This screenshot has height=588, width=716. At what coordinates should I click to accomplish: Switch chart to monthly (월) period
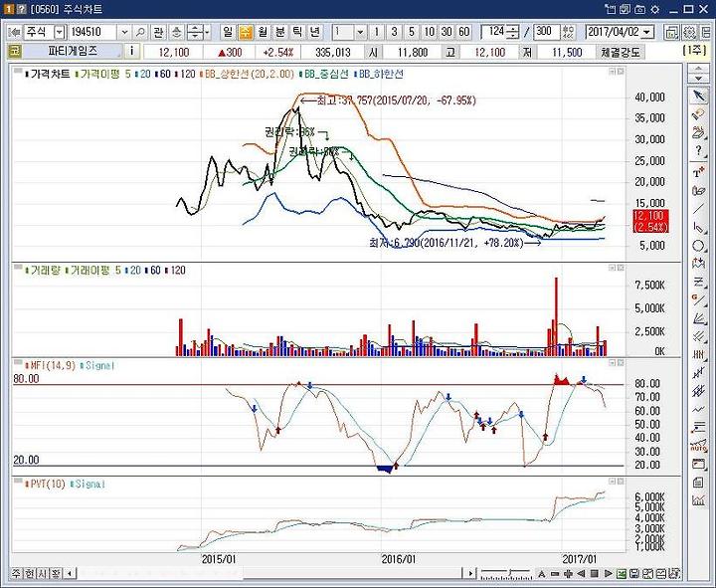click(x=263, y=32)
